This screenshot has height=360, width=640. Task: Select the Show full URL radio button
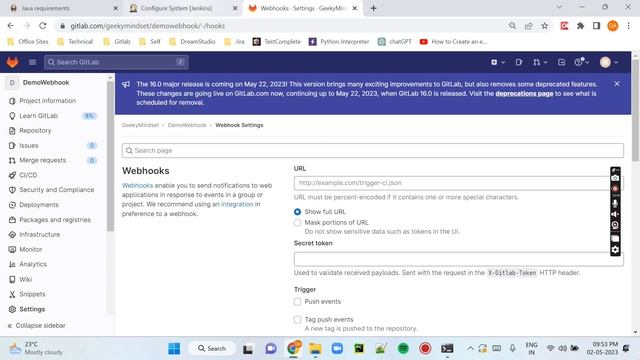[x=298, y=212]
